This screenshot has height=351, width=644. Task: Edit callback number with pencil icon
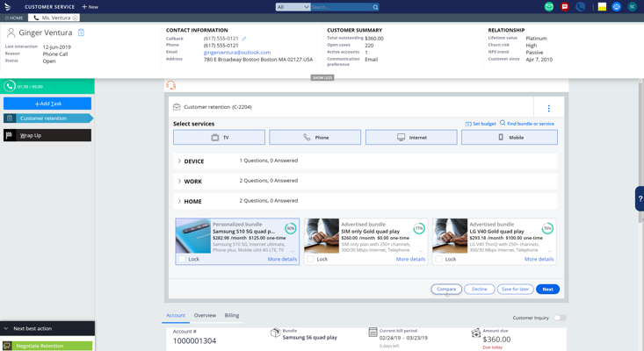244,39
